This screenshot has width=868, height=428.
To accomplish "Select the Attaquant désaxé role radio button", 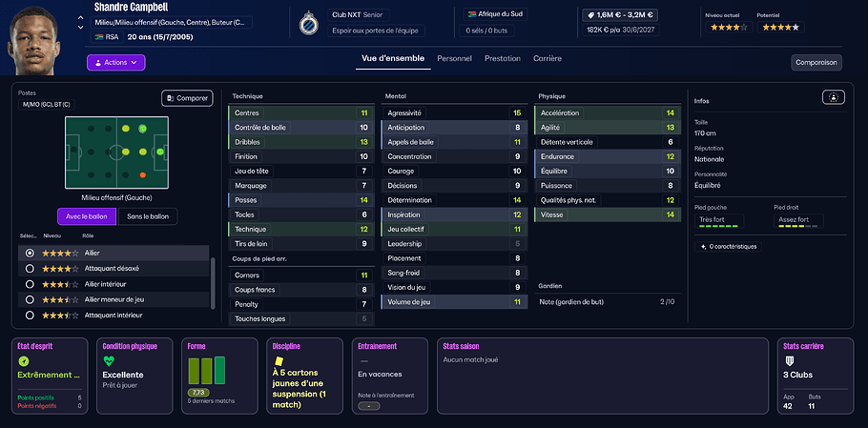I will point(31,268).
